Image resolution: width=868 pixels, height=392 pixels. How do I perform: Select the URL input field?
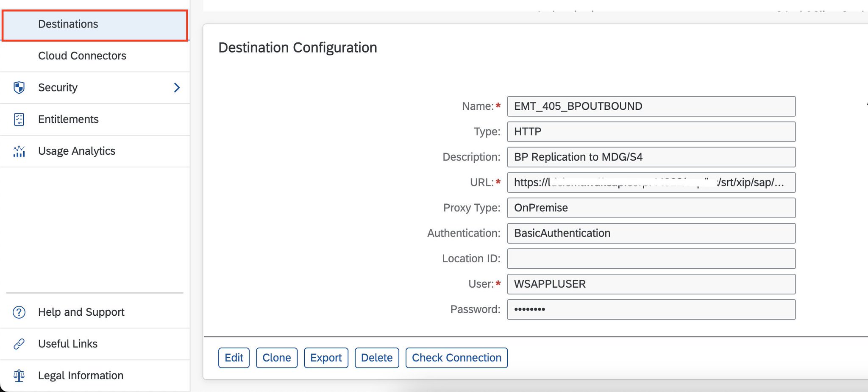click(x=651, y=183)
